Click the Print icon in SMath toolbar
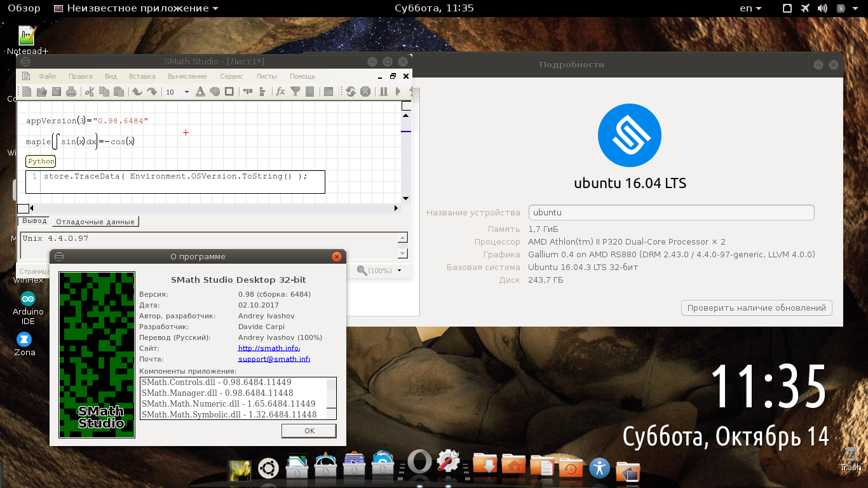This screenshot has height=488, width=868. [71, 91]
